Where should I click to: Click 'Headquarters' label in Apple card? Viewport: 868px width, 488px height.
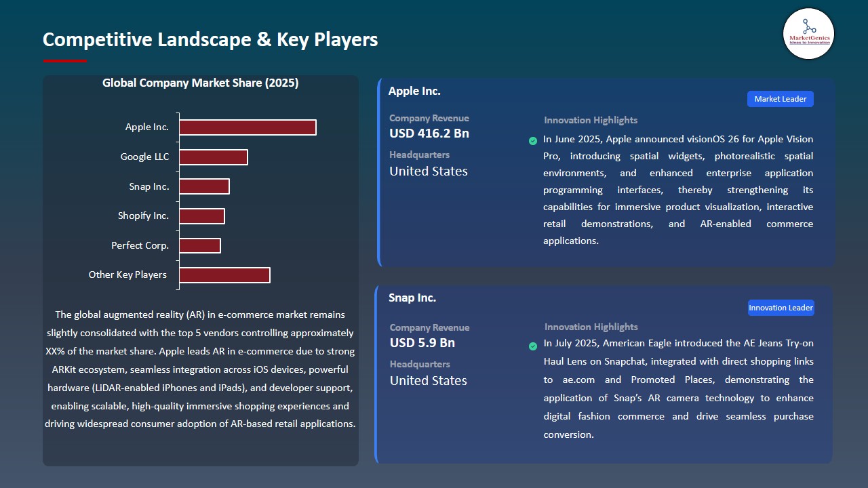tap(420, 155)
